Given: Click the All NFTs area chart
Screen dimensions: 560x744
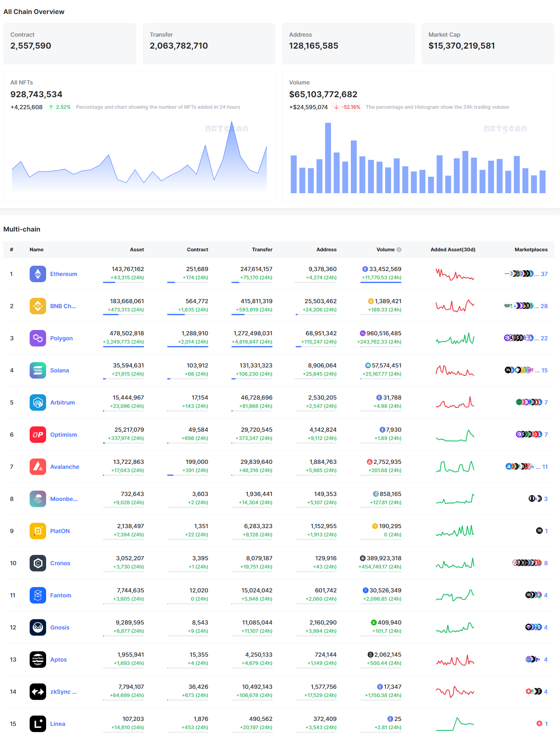Looking at the screenshot, I should click(x=139, y=157).
